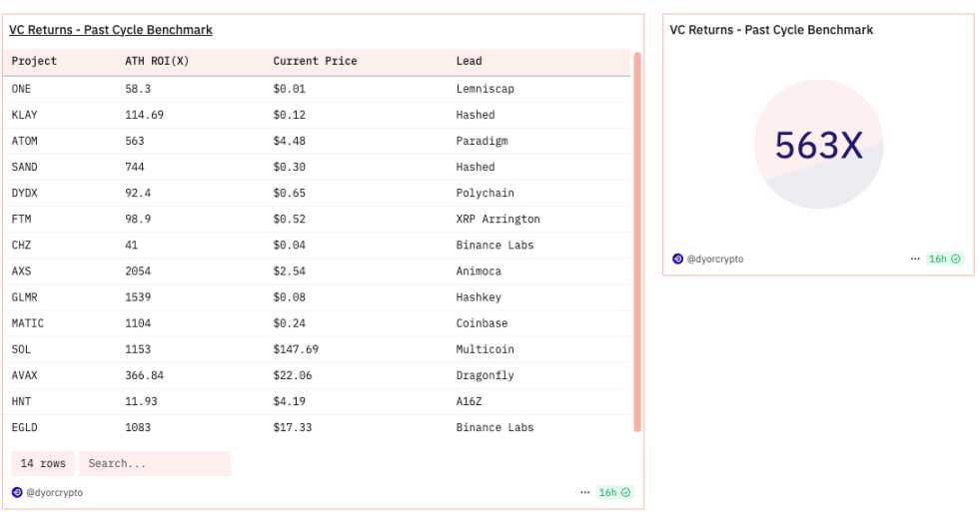The width and height of the screenshot is (980, 522).
Task: Click the counter panel's VC Returns title
Action: pos(771,30)
